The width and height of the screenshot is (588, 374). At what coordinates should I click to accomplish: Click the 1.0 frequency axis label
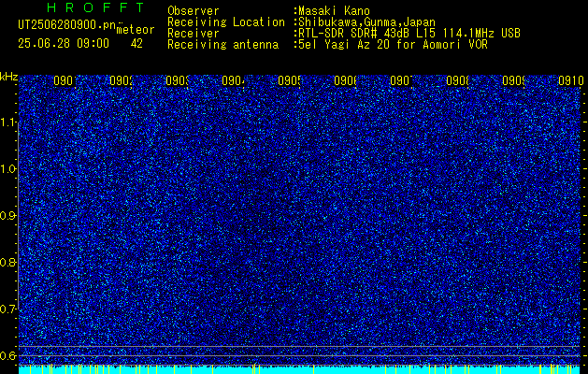click(x=8, y=169)
